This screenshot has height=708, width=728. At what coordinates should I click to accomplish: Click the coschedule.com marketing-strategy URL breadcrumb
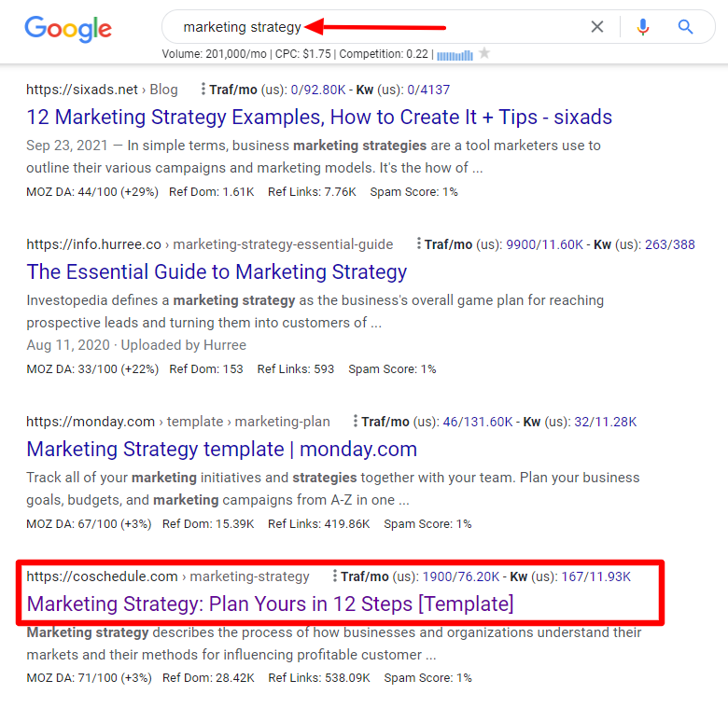pyautogui.click(x=168, y=576)
